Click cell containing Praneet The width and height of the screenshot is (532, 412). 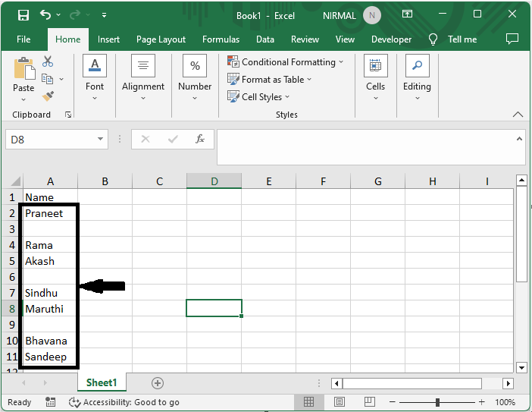tap(50, 213)
